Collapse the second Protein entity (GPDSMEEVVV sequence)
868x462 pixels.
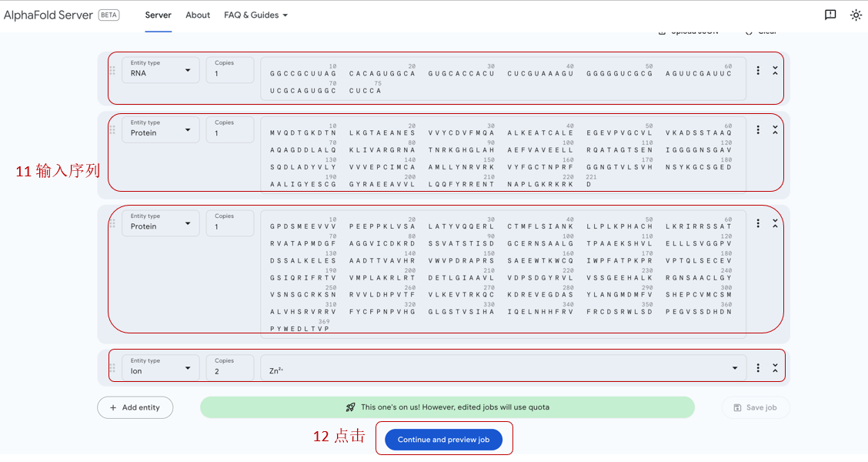[x=775, y=223]
